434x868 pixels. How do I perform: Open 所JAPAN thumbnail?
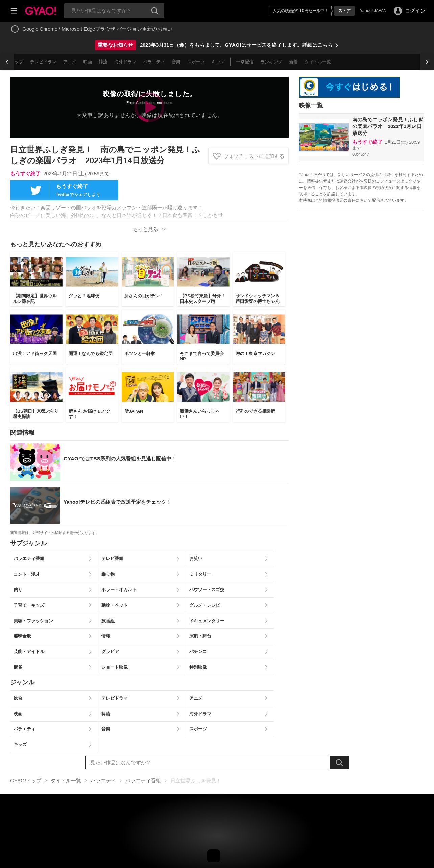[x=148, y=387]
